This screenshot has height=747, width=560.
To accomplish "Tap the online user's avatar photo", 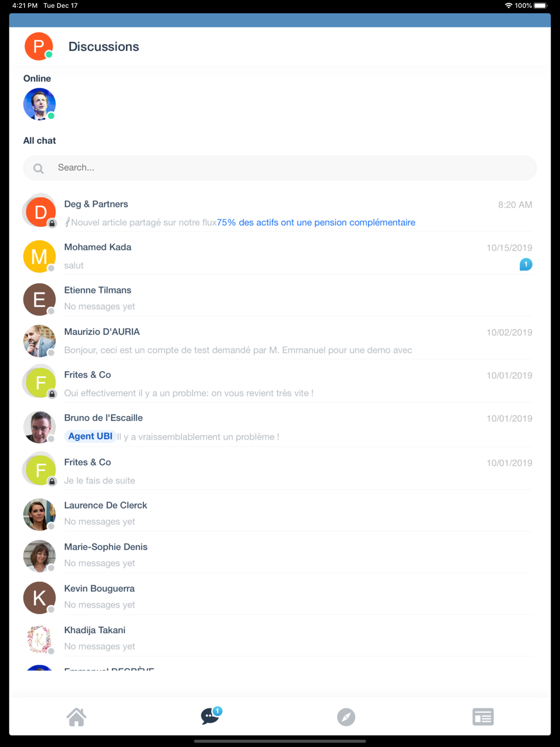I will pyautogui.click(x=39, y=104).
